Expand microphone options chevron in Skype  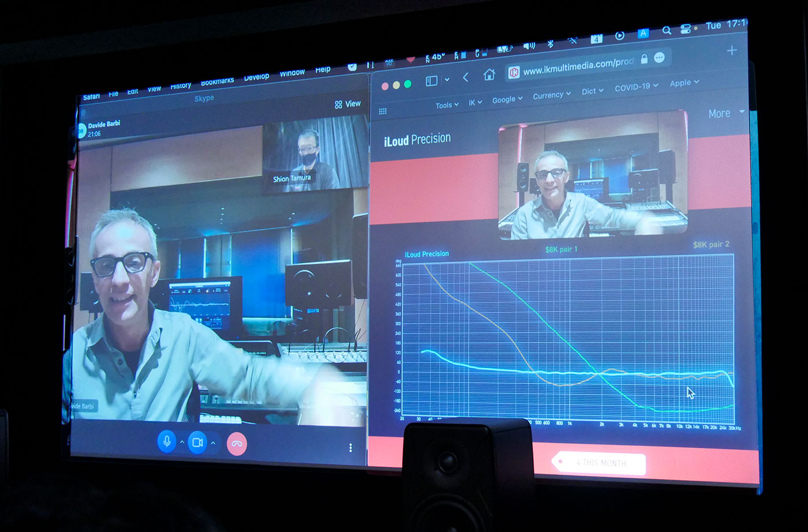click(x=182, y=443)
